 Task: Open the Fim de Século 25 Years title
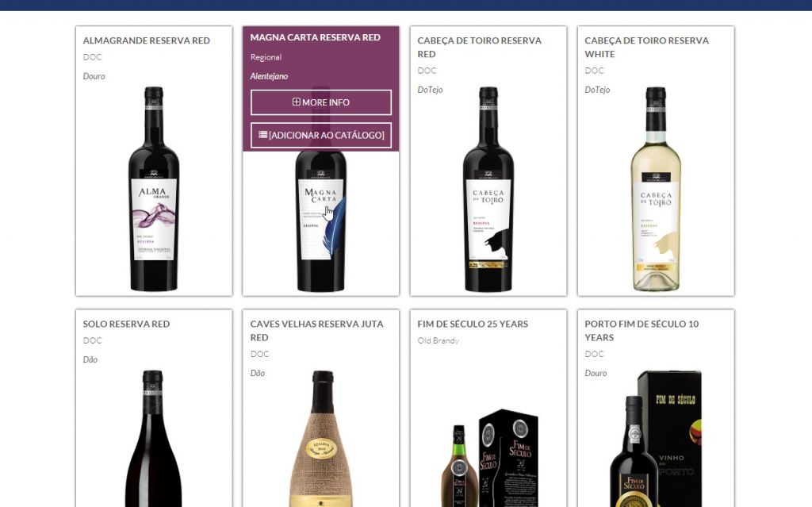(473, 324)
